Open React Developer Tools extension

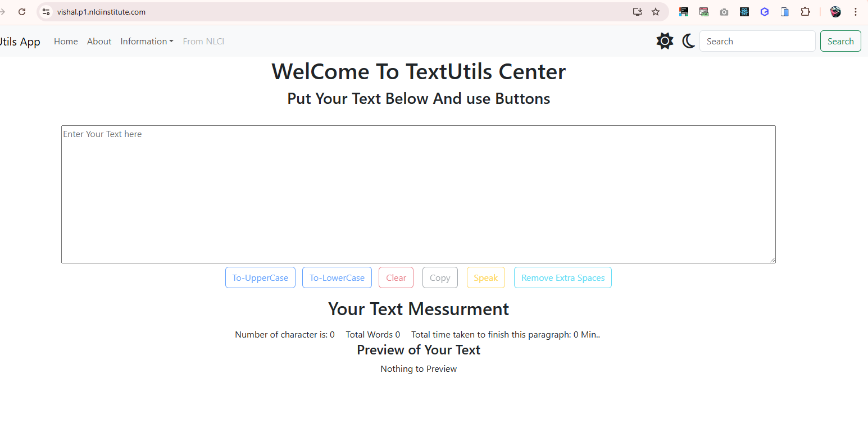tap(744, 12)
